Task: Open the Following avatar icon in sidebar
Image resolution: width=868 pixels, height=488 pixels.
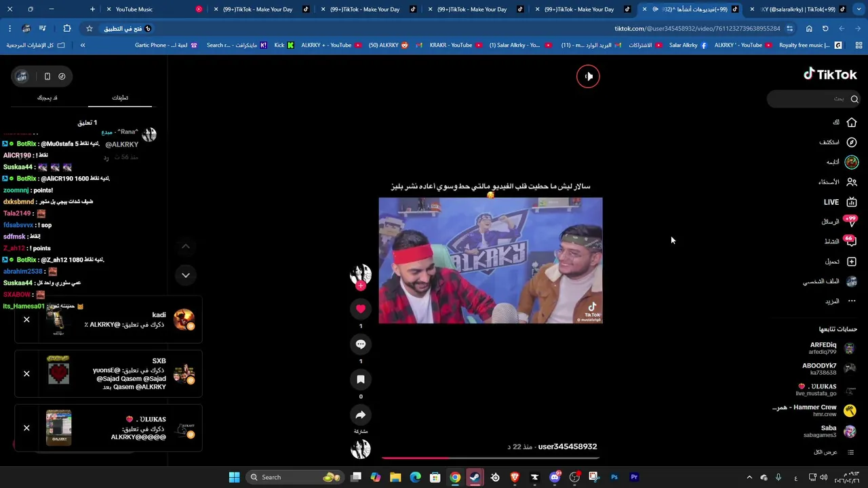Action: (x=852, y=162)
